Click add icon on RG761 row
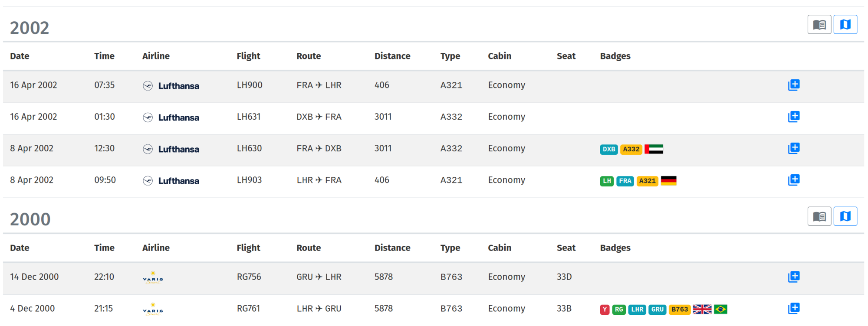This screenshot has width=868, height=326. pos(794,308)
